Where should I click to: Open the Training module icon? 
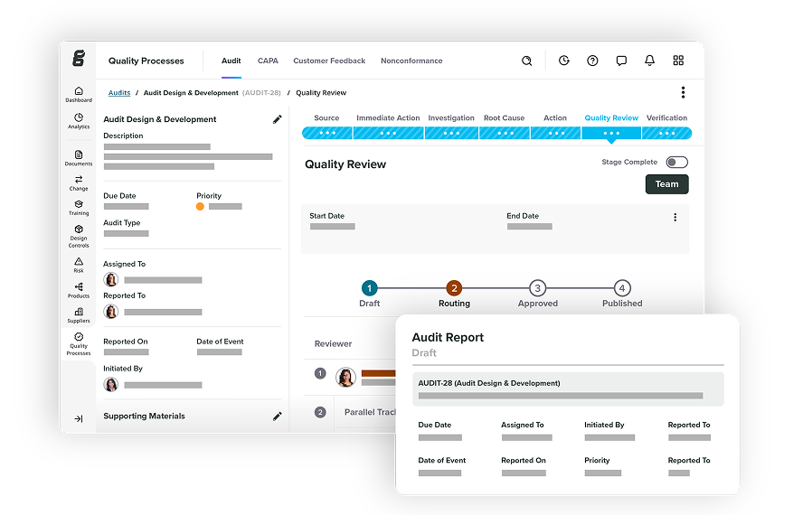(x=79, y=206)
